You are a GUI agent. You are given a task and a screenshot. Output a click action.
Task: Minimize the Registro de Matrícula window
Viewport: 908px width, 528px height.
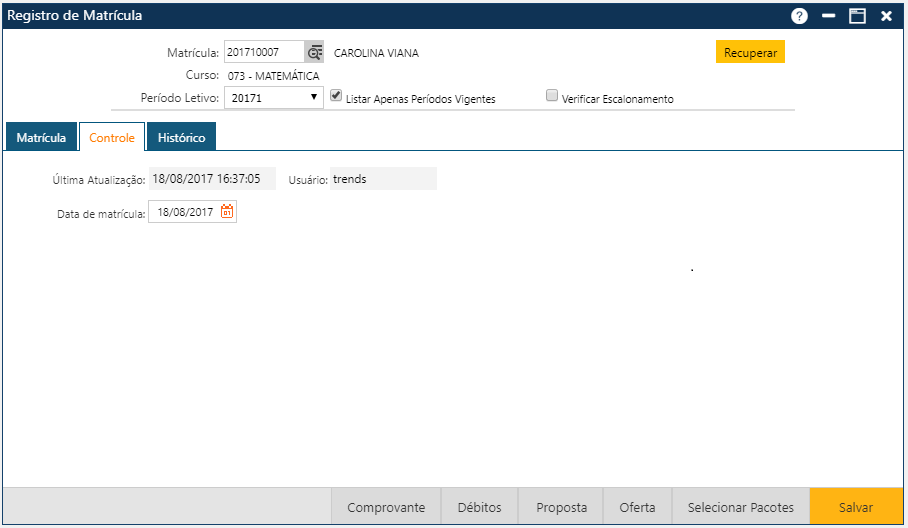[x=828, y=16]
